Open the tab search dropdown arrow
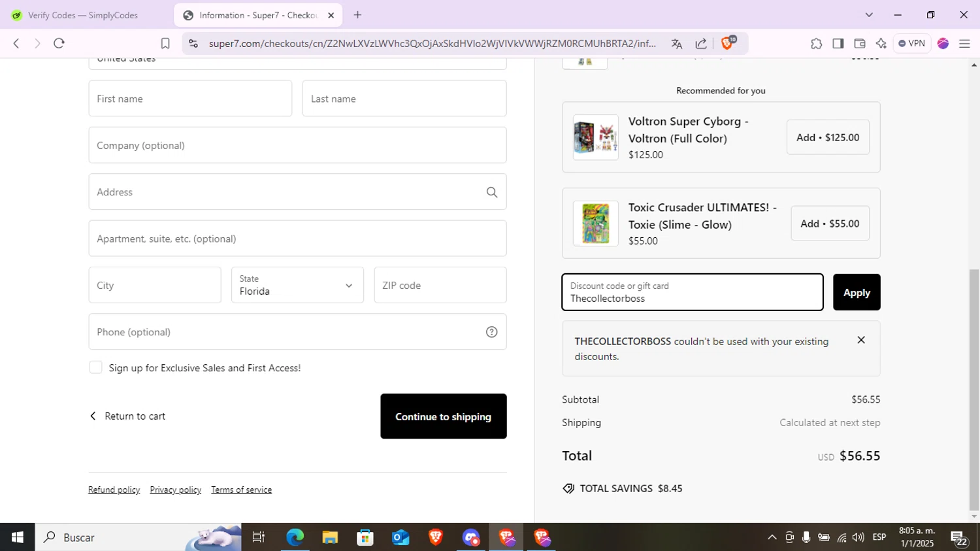Screen dimensions: 980x551 pyautogui.click(x=869, y=15)
